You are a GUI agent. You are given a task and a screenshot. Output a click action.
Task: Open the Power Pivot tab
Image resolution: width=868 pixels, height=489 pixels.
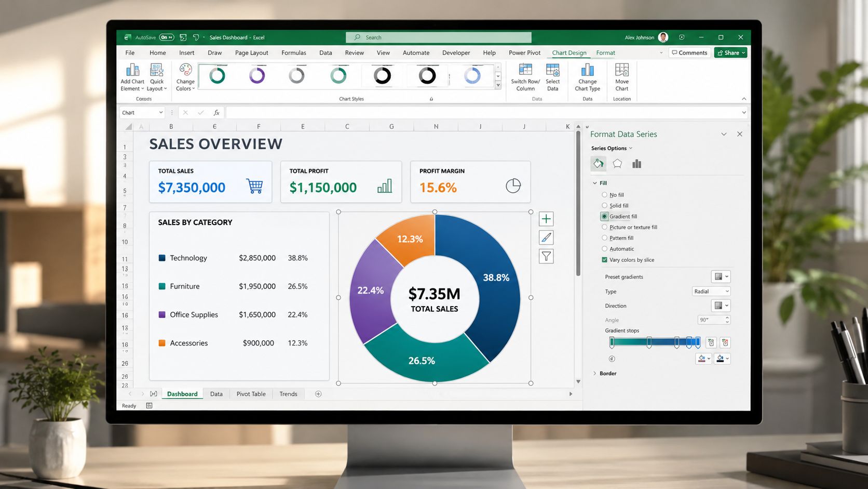click(x=524, y=52)
